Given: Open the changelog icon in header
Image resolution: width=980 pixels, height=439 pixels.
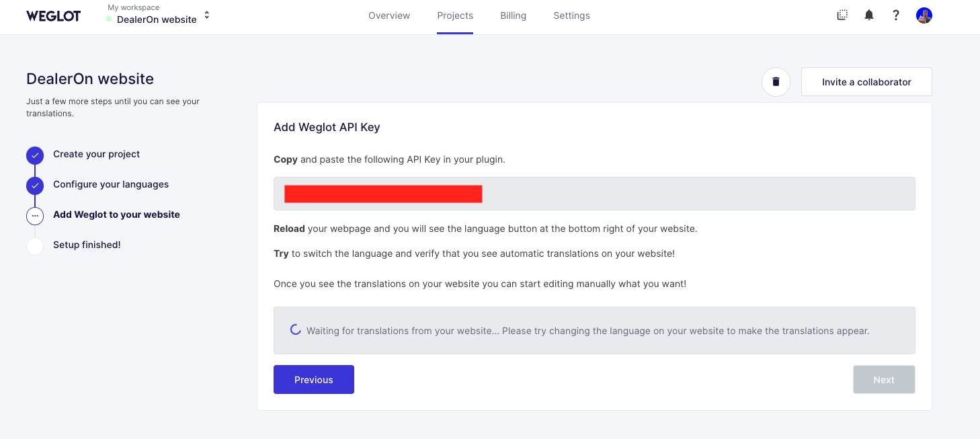Looking at the screenshot, I should click(x=842, y=15).
